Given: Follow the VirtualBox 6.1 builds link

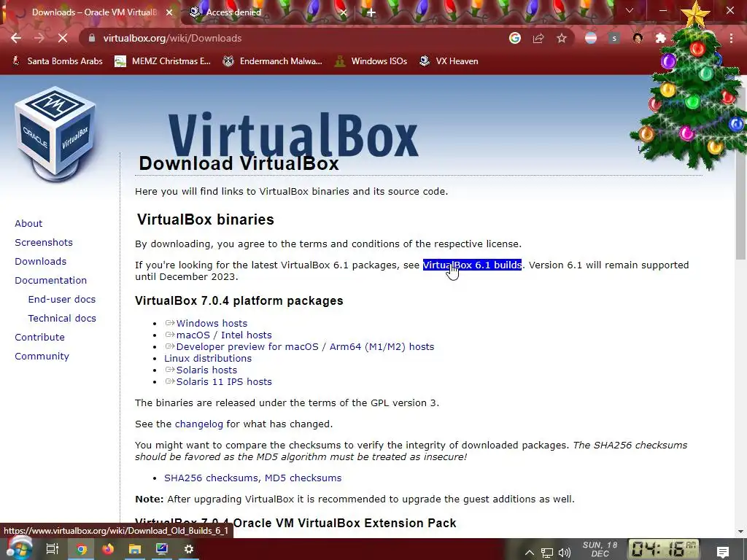Looking at the screenshot, I should click(472, 265).
